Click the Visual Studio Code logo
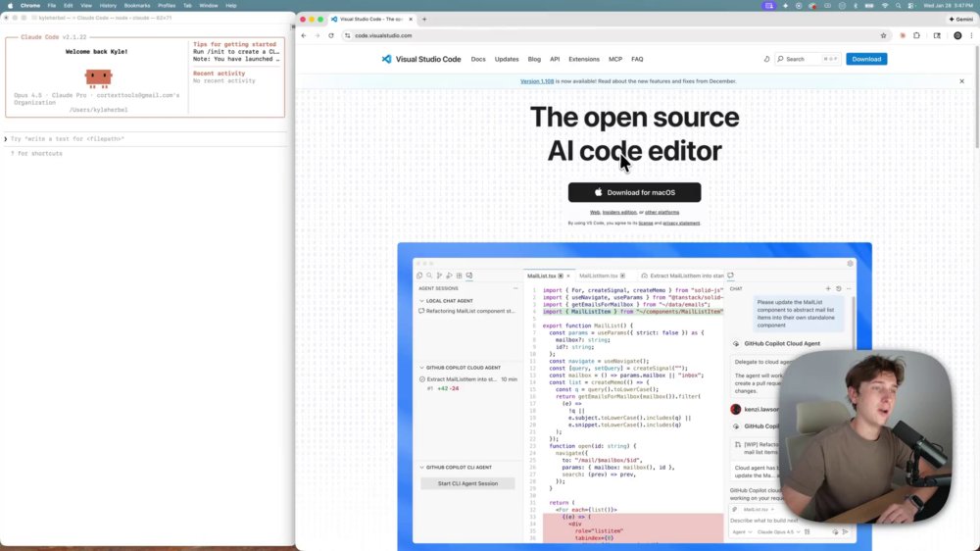Screen dimensions: 980x551 click(x=421, y=59)
